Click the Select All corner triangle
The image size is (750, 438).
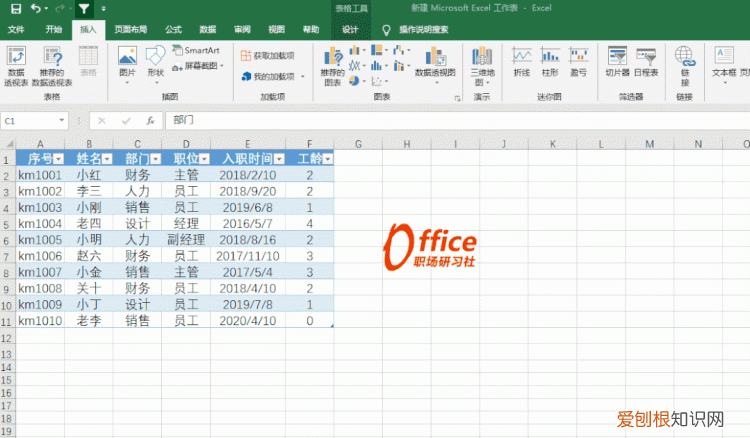coord(8,143)
